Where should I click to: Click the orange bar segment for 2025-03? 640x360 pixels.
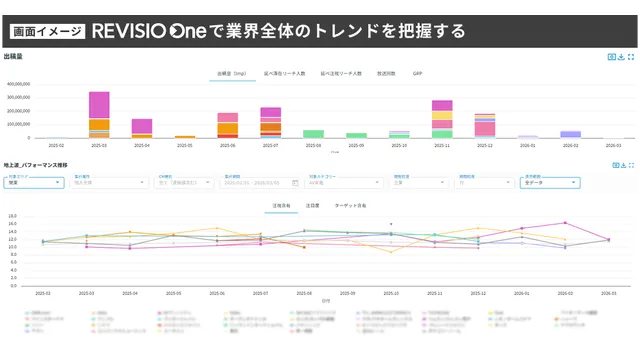click(x=99, y=125)
